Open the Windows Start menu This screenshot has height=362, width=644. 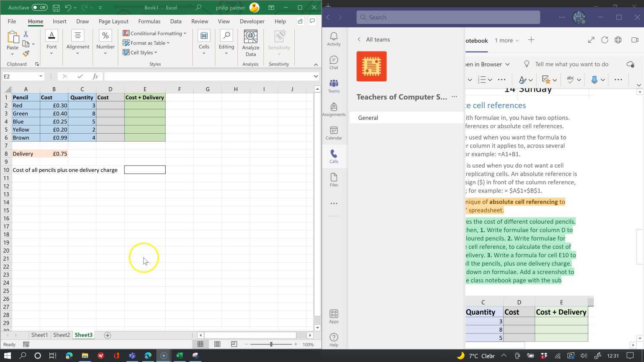tap(7, 355)
